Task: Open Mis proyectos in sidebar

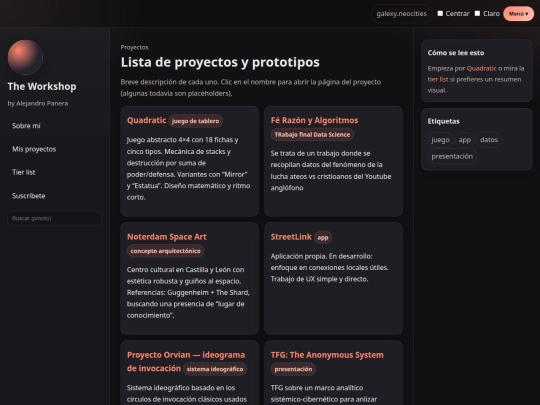Action: tap(34, 149)
